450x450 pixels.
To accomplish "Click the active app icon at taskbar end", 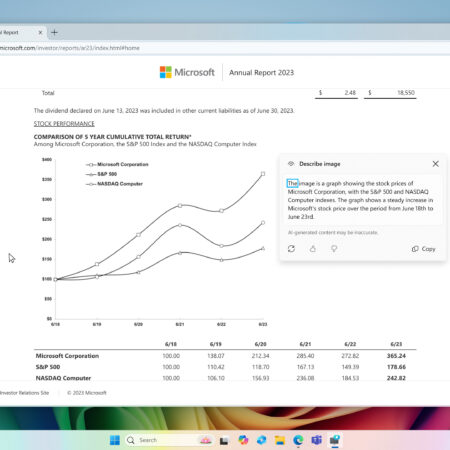I will (335, 440).
